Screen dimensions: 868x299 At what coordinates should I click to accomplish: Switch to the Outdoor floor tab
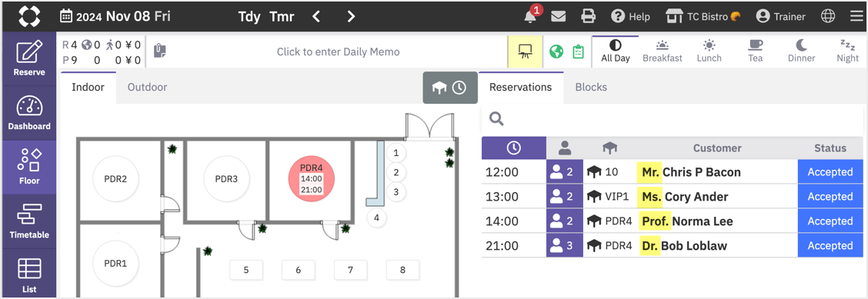147,88
